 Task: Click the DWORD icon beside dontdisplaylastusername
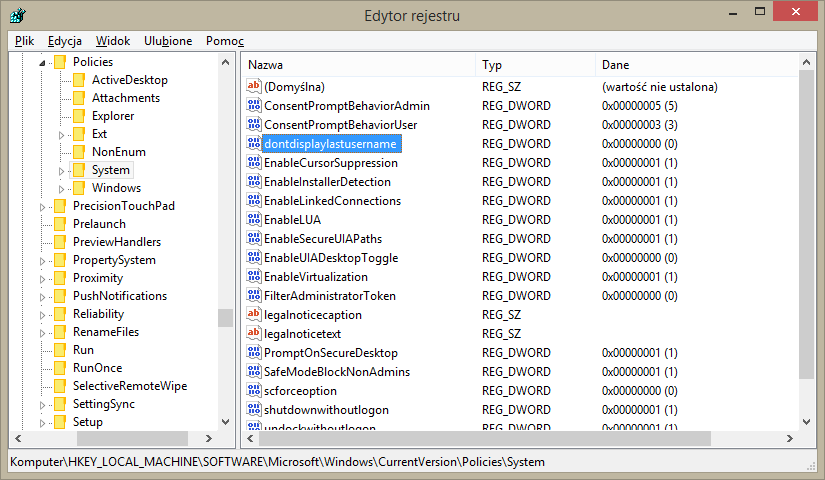point(254,143)
